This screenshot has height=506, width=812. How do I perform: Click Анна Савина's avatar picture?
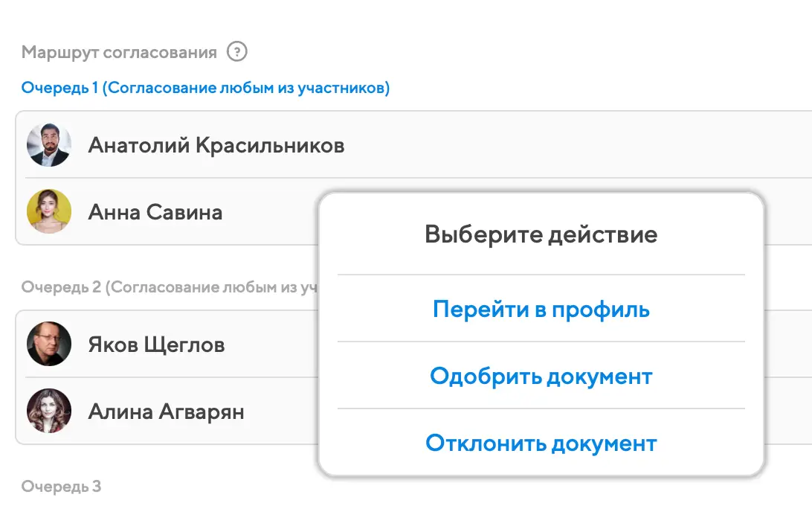[x=49, y=212]
